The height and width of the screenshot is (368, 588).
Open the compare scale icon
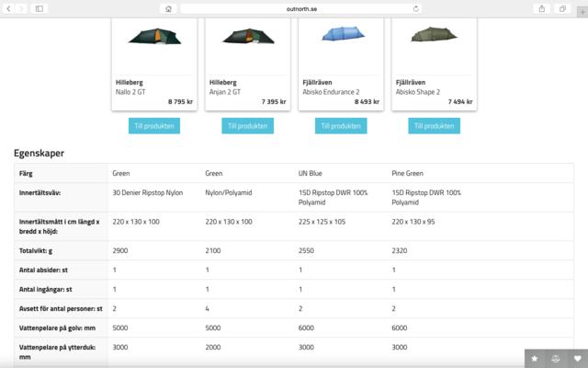[x=556, y=358]
